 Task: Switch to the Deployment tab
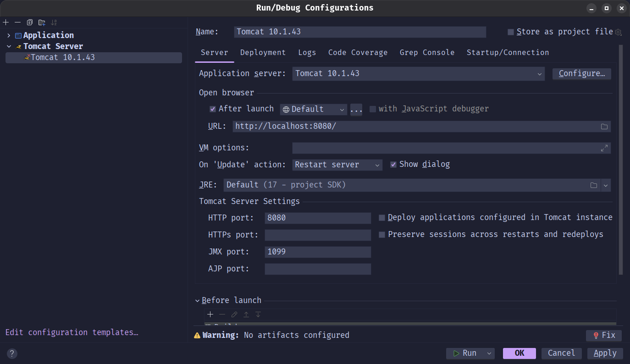coord(263,53)
